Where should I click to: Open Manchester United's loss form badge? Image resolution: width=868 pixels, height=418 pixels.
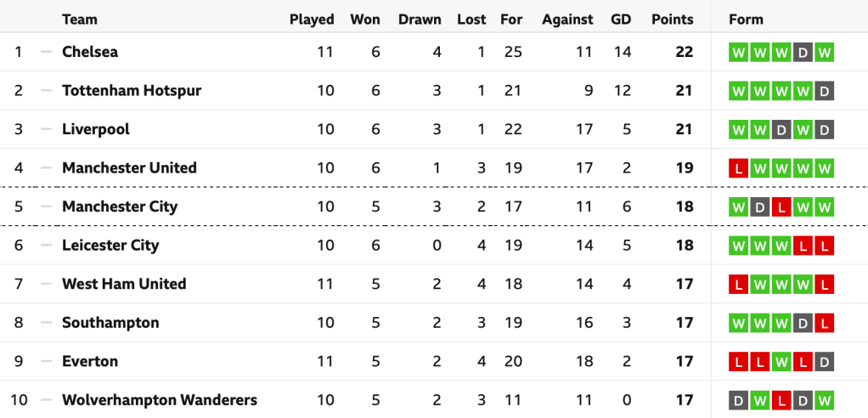click(x=738, y=168)
